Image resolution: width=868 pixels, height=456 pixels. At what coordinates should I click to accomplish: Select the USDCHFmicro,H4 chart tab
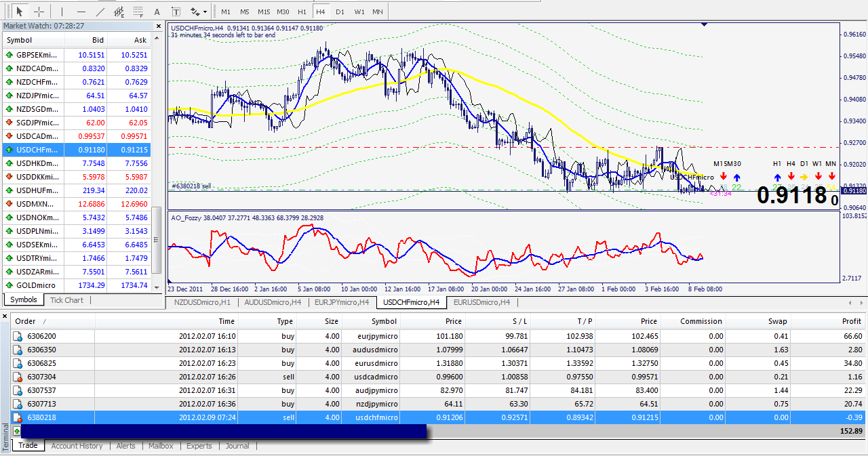(412, 302)
